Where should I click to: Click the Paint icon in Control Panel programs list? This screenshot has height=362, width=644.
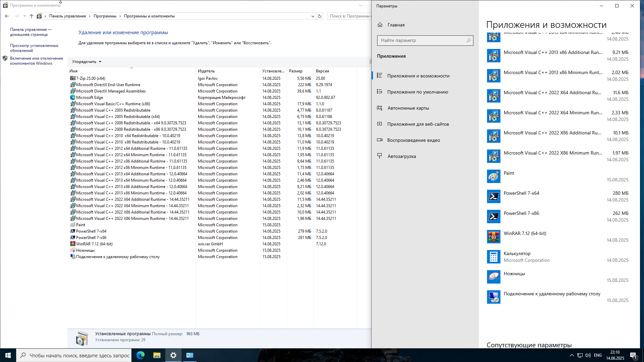(x=72, y=225)
